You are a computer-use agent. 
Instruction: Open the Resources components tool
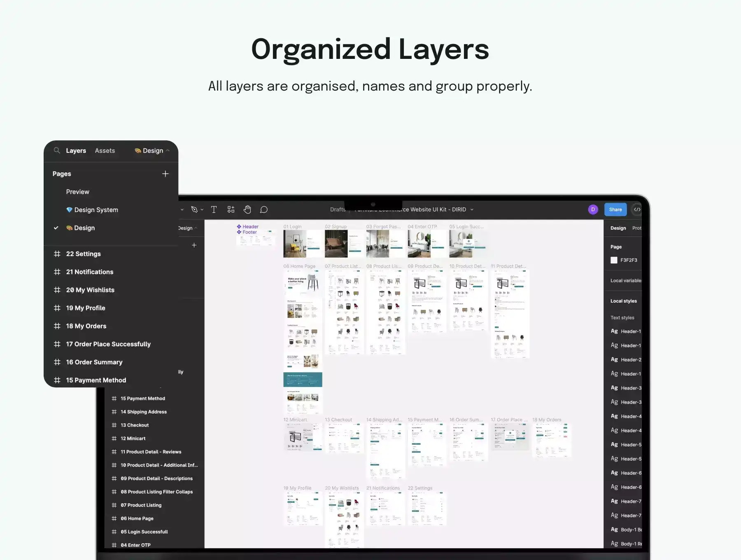231,210
